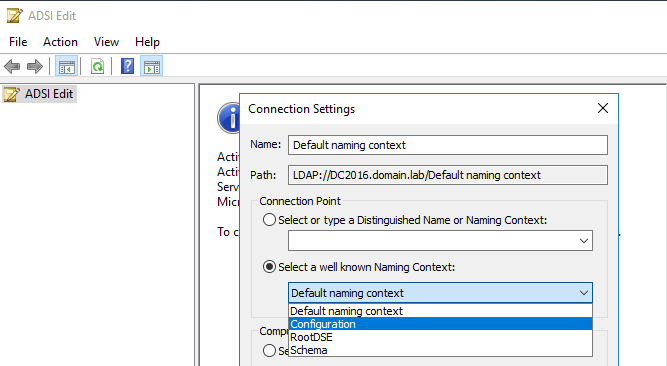The image size is (667, 366).
Task: Choose Schema from dropdown list
Action: pos(440,350)
